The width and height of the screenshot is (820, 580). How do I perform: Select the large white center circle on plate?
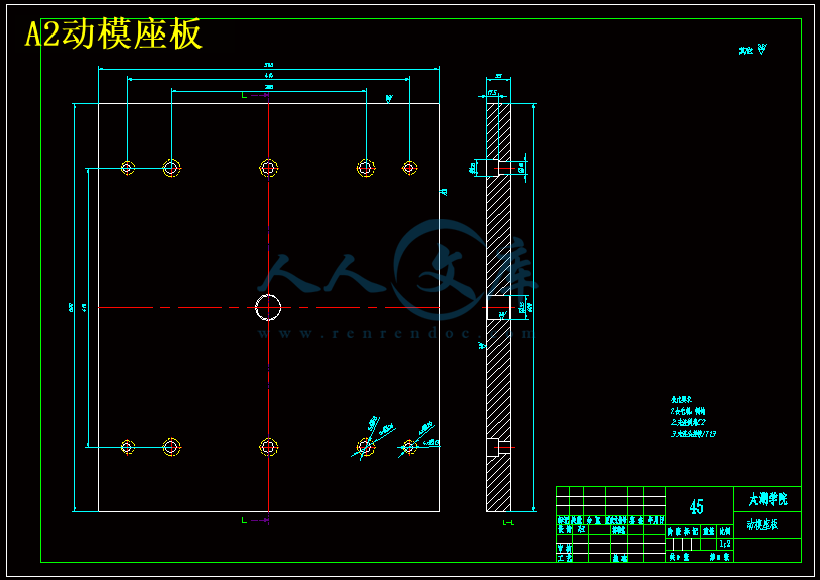pyautogui.click(x=268, y=308)
